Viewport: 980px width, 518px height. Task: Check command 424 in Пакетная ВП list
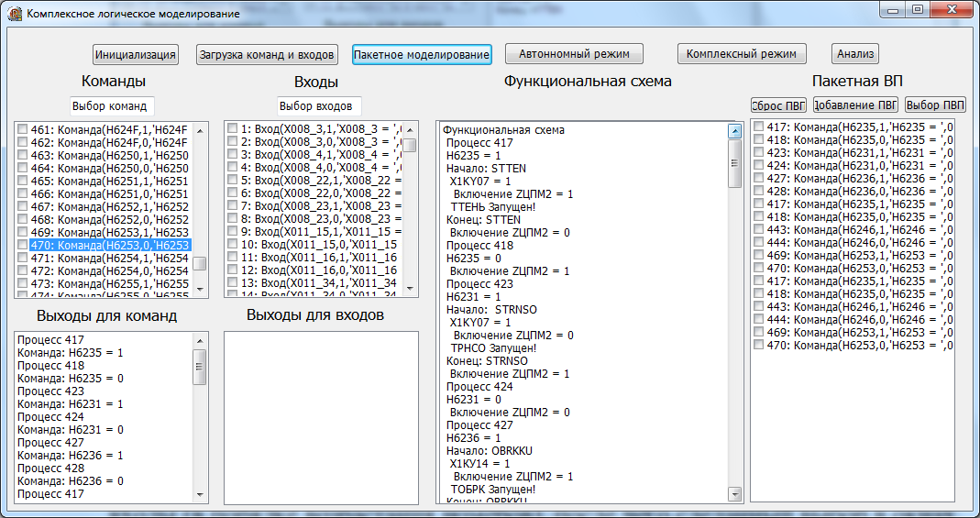(759, 165)
